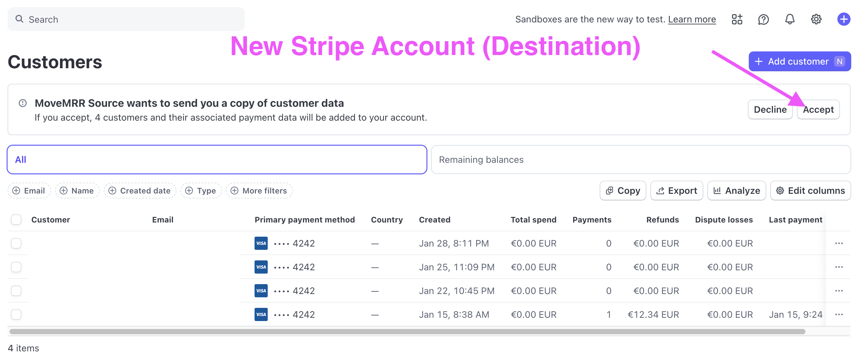Select checkbox for Jan 28, 8:11 PM customer
This screenshot has height=354, width=868.
pos(16,243)
